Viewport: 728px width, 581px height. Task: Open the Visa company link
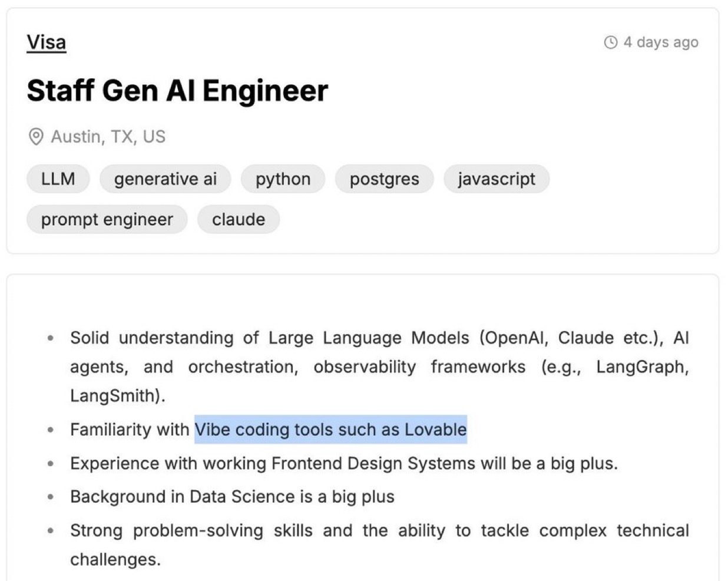pyautogui.click(x=46, y=42)
